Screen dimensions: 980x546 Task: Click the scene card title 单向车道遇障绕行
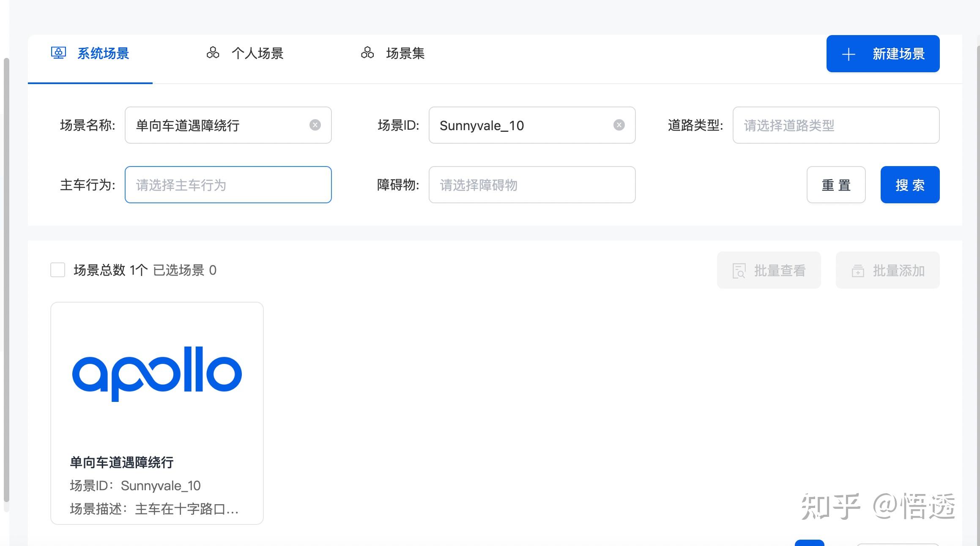click(122, 462)
